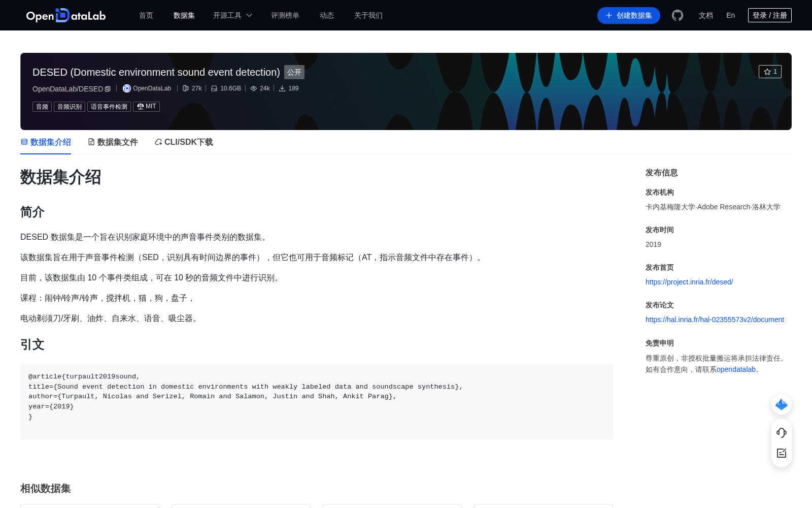812x508 pixels.
Task: Click the 音频识别 tag
Action: pyautogui.click(x=70, y=107)
